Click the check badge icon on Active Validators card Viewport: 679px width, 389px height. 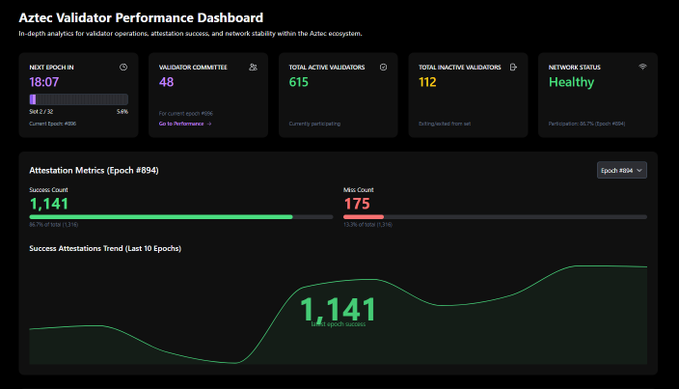(x=383, y=67)
